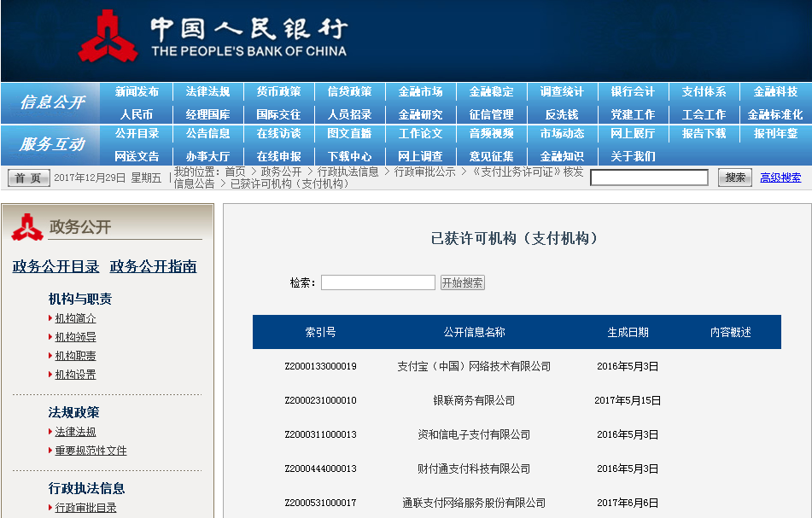Open the 政务公开目录 link

pos(55,266)
